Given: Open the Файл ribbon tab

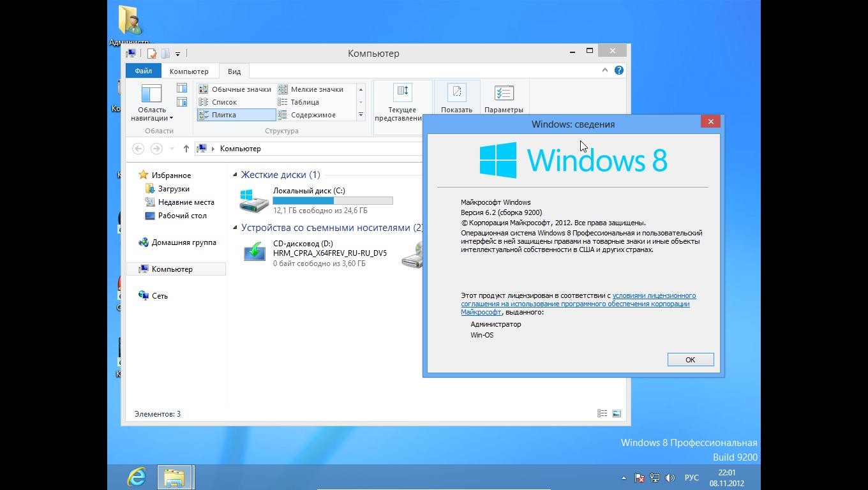Looking at the screenshot, I should click(143, 71).
